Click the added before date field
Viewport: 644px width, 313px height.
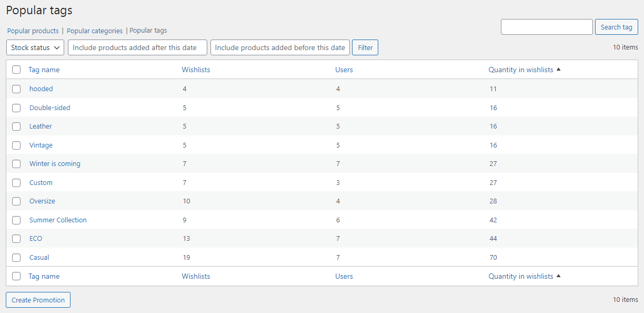tap(279, 47)
